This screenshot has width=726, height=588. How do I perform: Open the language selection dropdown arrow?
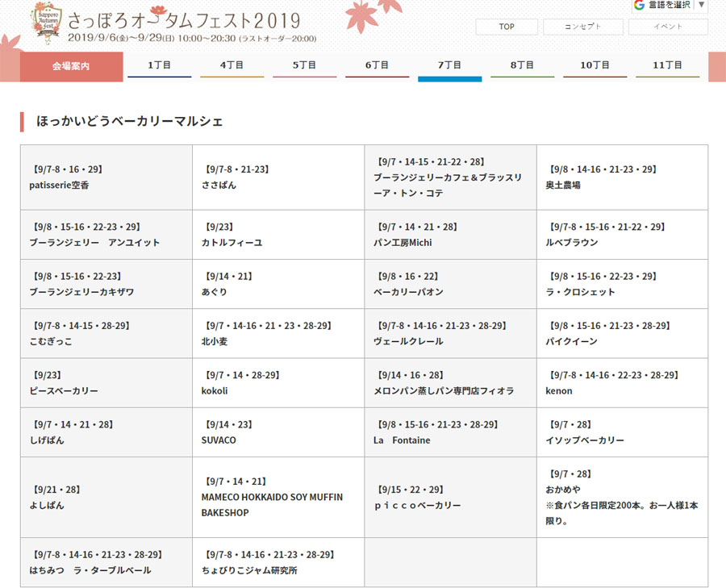tap(702, 5)
